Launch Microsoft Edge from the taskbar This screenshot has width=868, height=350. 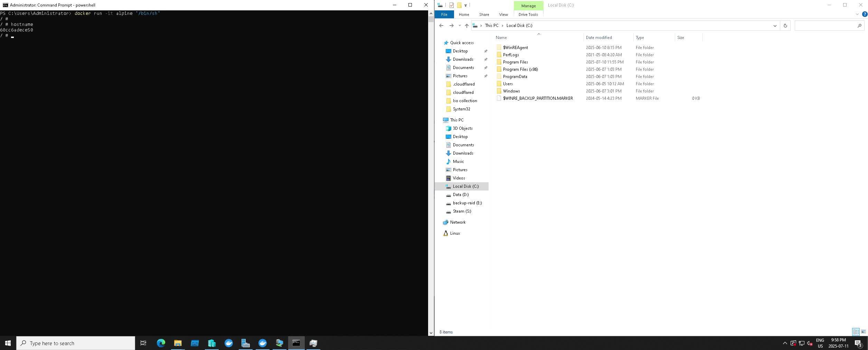[x=160, y=343]
